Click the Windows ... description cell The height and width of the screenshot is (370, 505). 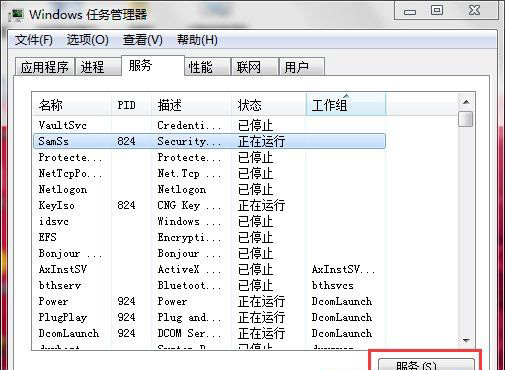(x=189, y=221)
